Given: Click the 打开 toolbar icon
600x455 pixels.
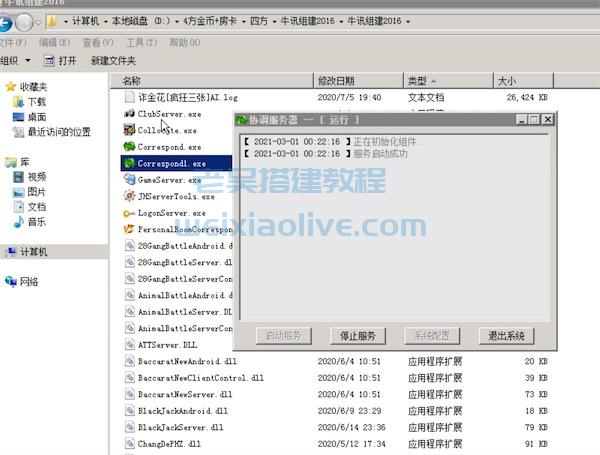Looking at the screenshot, I should click(x=49, y=60).
